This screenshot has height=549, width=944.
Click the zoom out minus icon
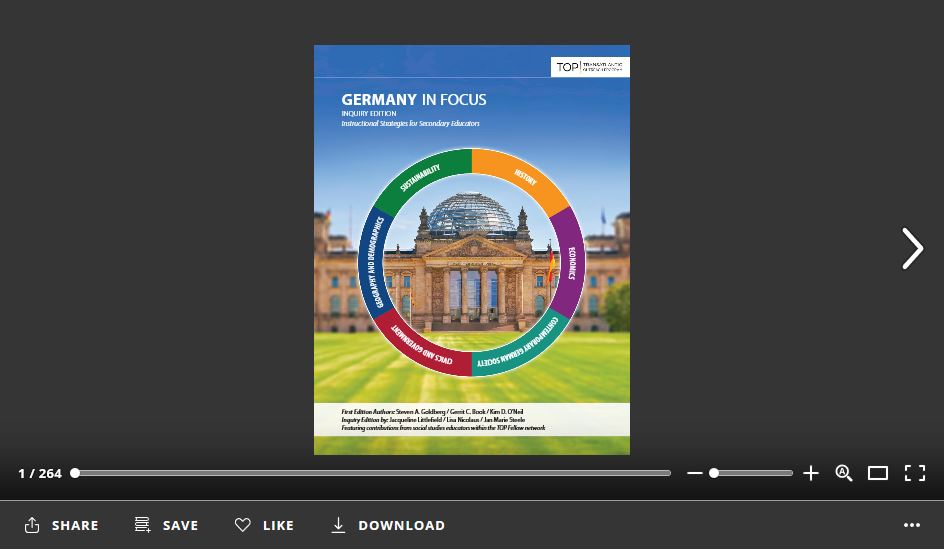tap(695, 473)
